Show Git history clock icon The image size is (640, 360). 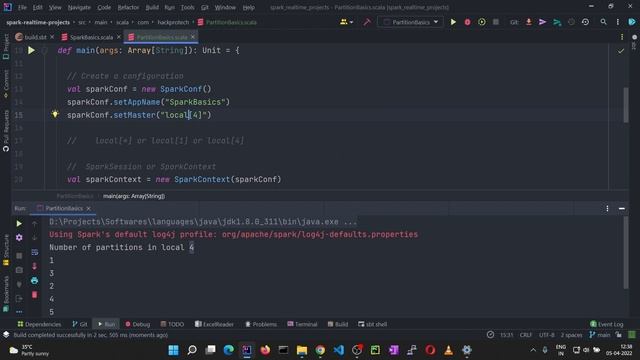(585, 22)
